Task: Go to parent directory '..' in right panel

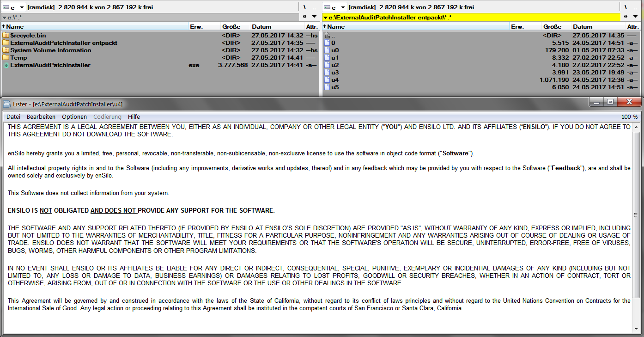Action: click(x=635, y=7)
